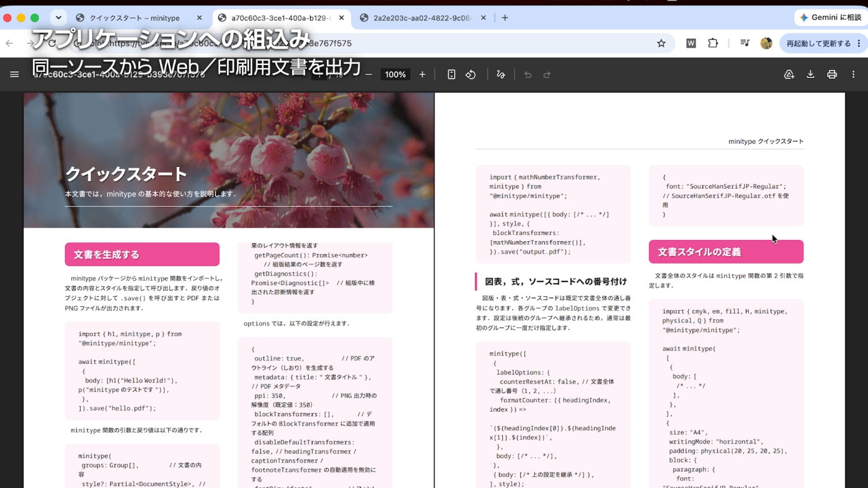Click the writingMode: "horizontal", line
This screenshot has height=488, width=868.
click(x=715, y=441)
